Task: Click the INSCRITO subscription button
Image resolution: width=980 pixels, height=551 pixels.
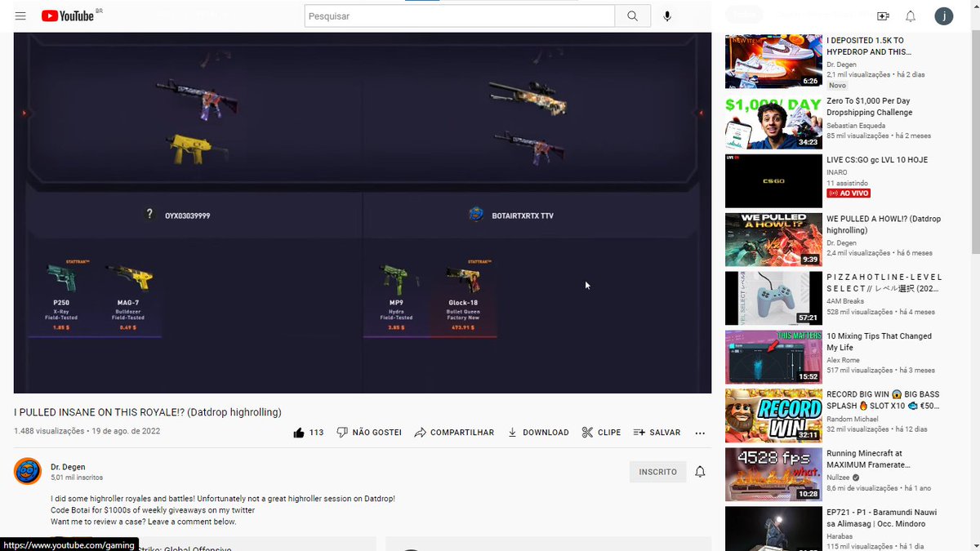Action: click(x=658, y=472)
